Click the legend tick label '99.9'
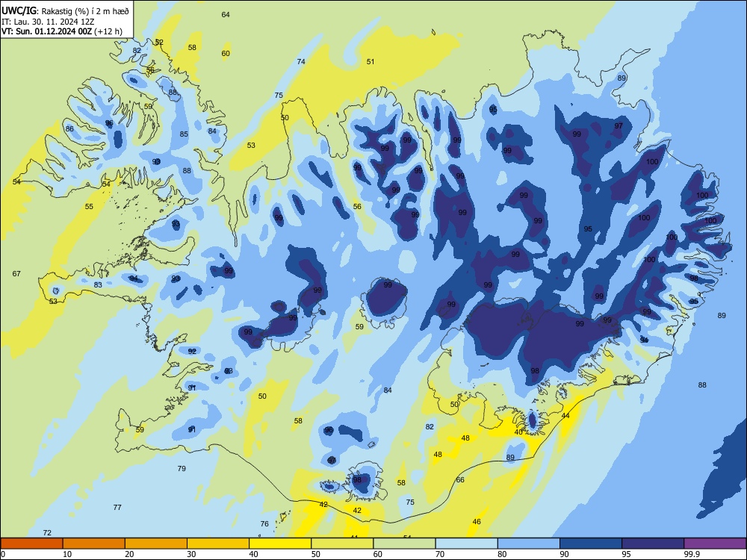The width and height of the screenshot is (747, 560). coord(692,554)
